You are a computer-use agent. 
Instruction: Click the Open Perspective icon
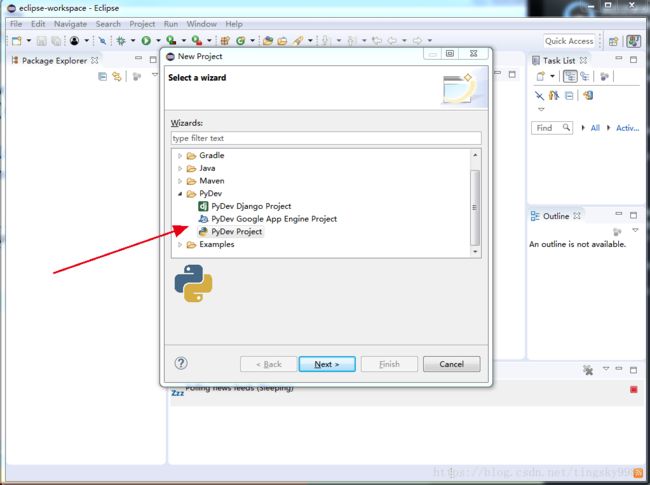point(614,41)
